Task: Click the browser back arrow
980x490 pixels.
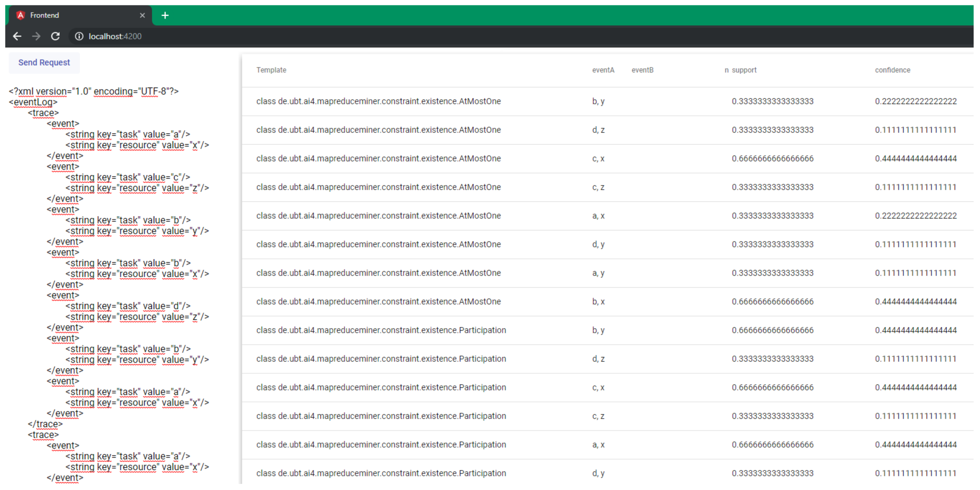Action: tap(17, 36)
